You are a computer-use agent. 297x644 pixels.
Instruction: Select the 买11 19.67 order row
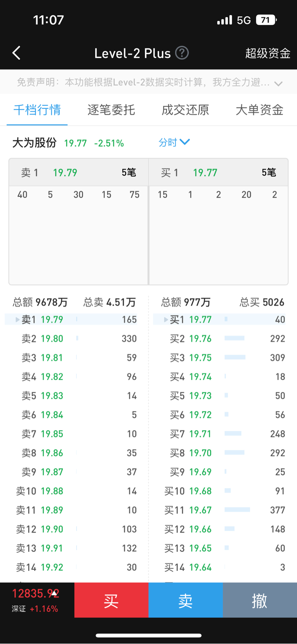click(x=224, y=510)
